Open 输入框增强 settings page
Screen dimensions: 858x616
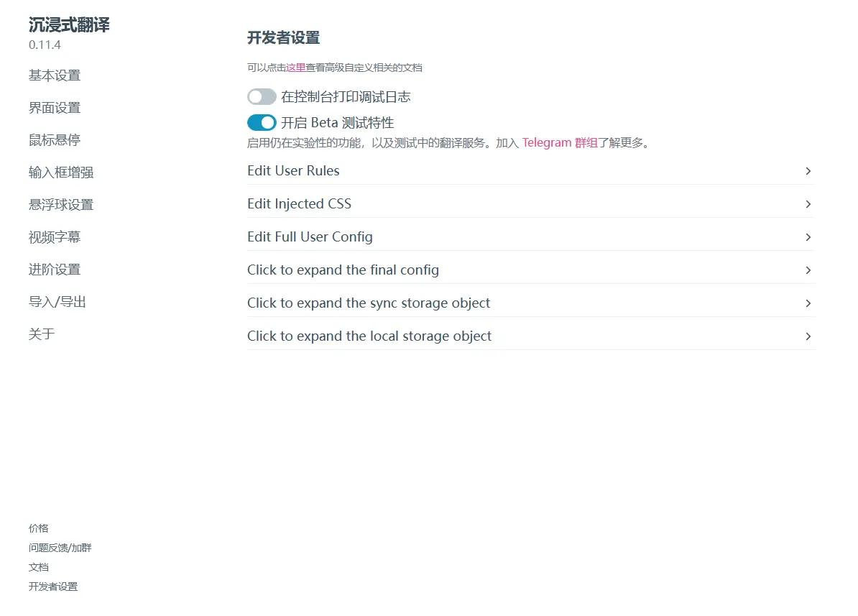pyautogui.click(x=61, y=173)
